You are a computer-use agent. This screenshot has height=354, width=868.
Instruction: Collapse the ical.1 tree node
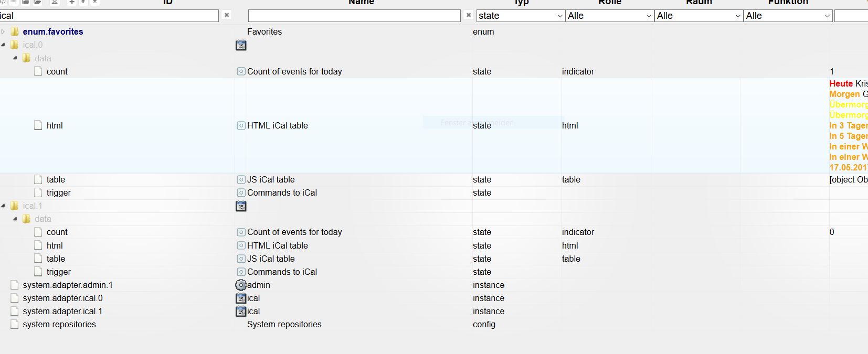click(3, 206)
